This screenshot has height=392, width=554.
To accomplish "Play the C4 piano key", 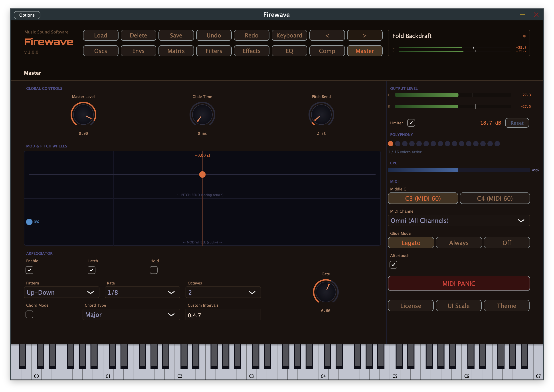I will click(x=323, y=374).
